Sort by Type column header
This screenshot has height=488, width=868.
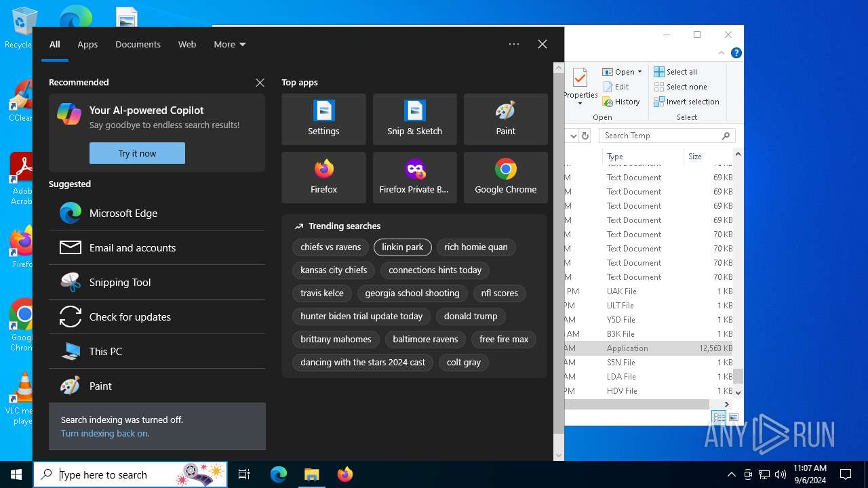[x=642, y=157]
